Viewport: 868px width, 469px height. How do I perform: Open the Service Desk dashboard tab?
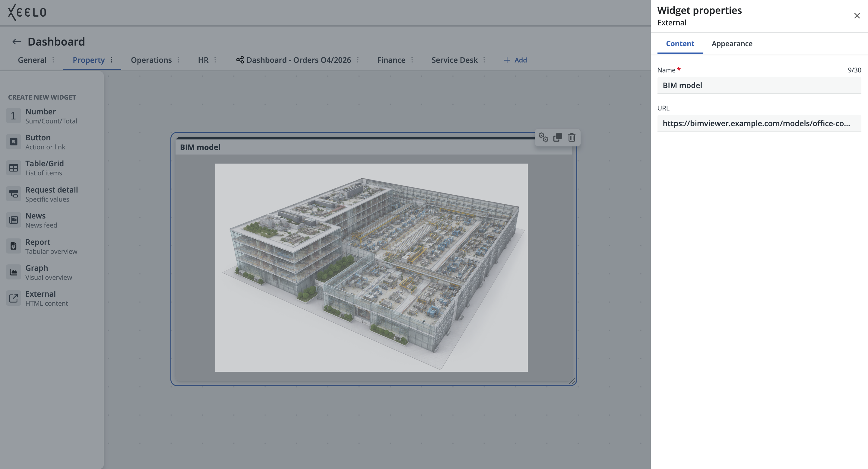(455, 60)
